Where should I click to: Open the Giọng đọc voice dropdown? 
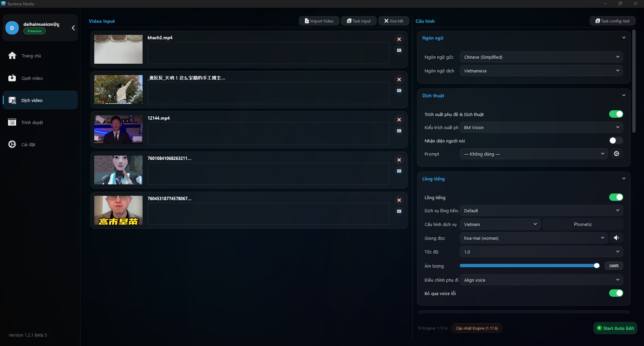pyautogui.click(x=534, y=238)
